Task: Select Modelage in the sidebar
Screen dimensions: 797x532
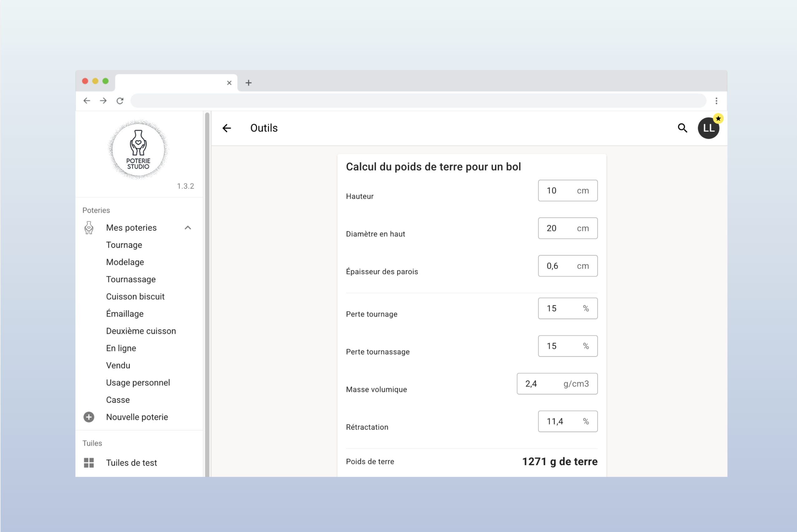Action: (x=125, y=262)
